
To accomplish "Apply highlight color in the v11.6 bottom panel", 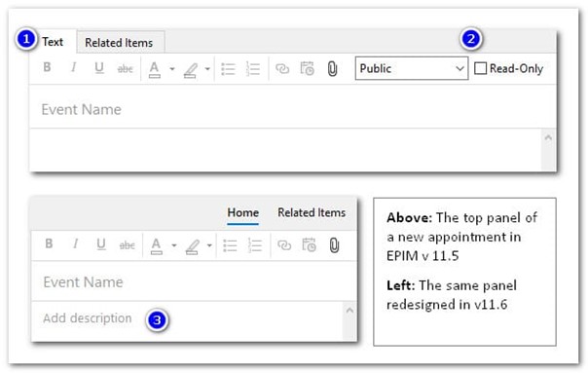I will point(192,247).
